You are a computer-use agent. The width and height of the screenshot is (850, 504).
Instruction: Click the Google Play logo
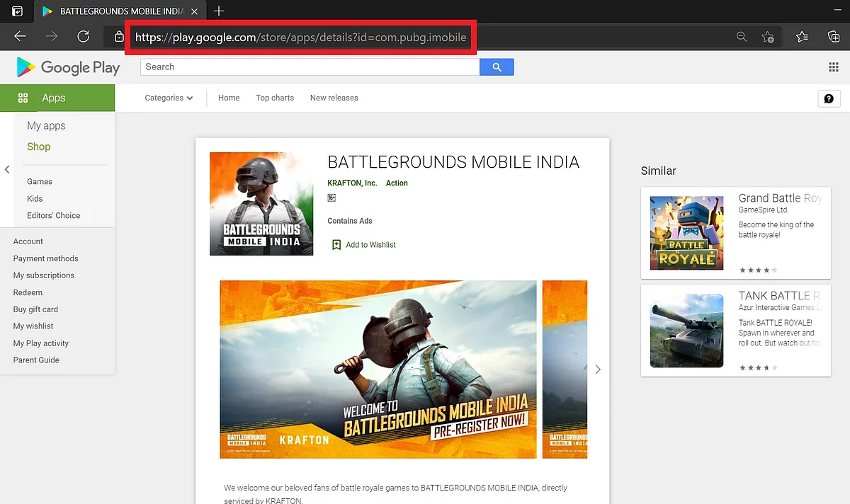click(68, 67)
